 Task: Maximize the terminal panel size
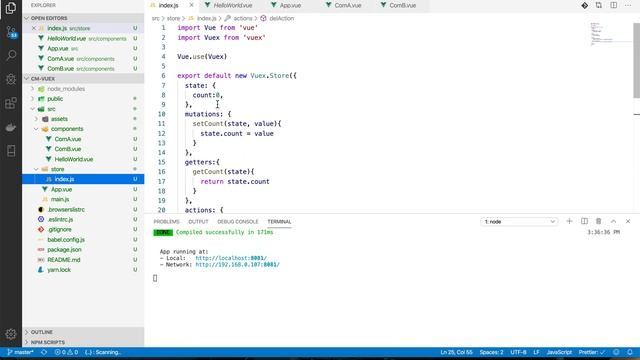(x=613, y=221)
